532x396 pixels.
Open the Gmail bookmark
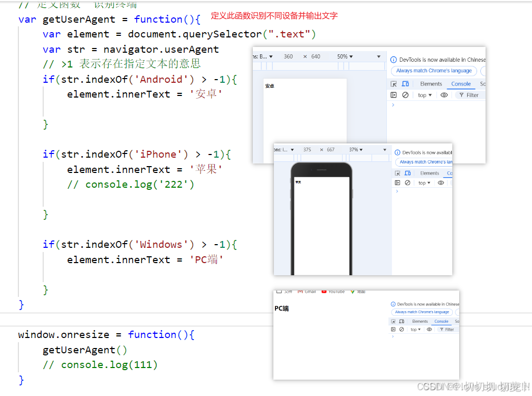point(307,292)
